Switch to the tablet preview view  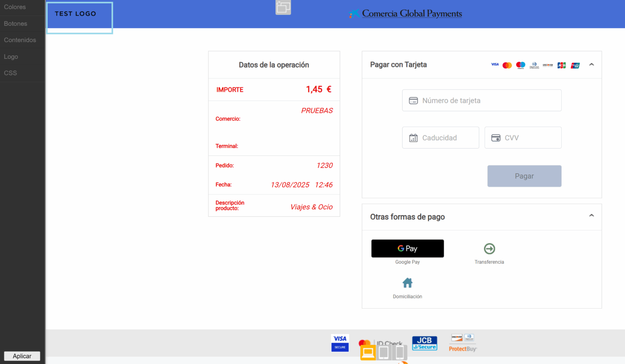pyautogui.click(x=384, y=353)
